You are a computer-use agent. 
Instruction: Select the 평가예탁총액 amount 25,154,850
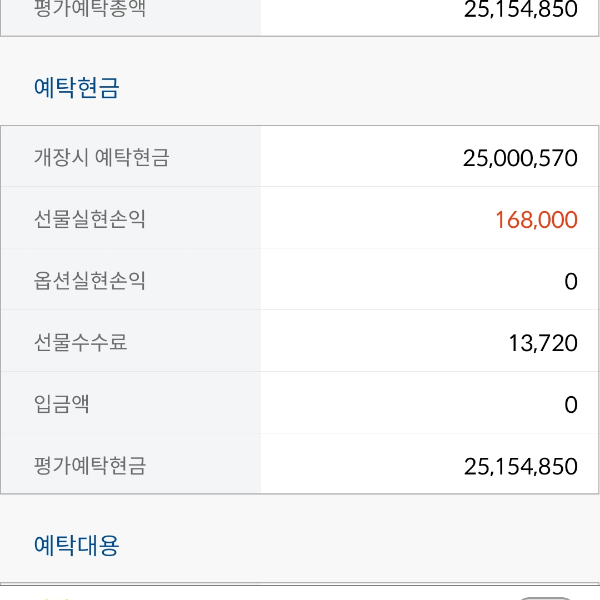coord(520,10)
